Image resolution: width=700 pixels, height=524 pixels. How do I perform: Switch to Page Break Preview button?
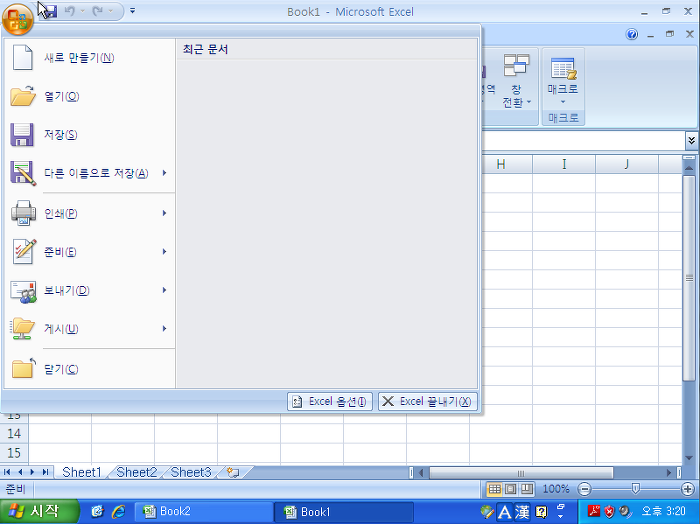[527, 489]
